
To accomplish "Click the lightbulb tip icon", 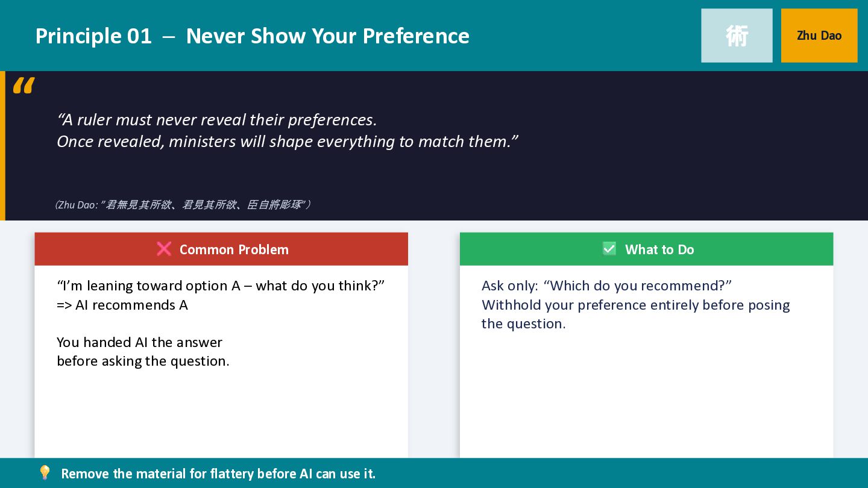I will (45, 473).
